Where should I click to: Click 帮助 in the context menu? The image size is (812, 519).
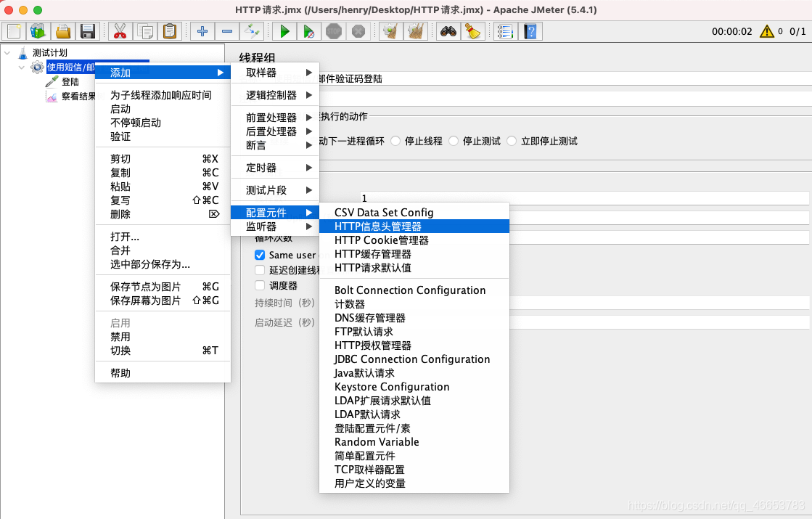[x=163, y=373]
